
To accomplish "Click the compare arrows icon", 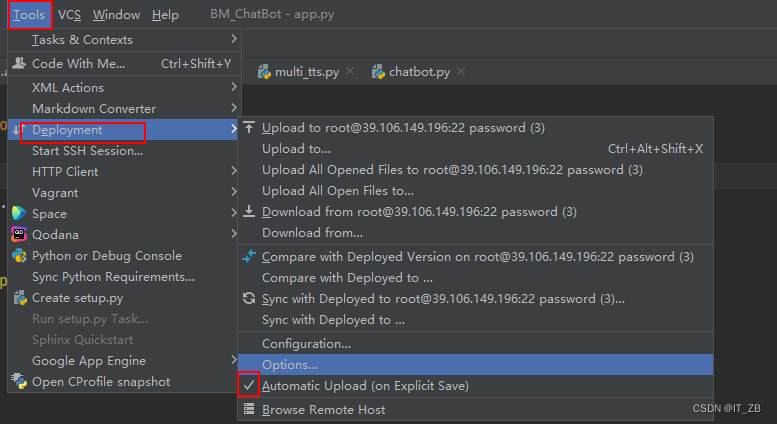I will [x=249, y=256].
